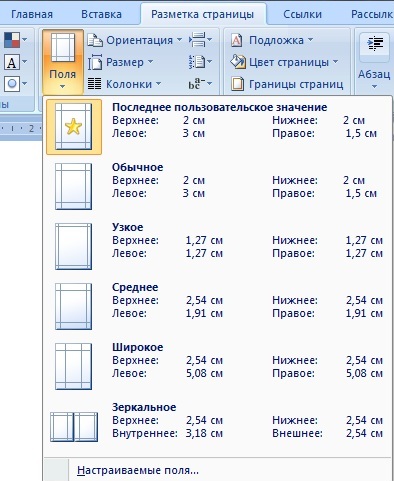Viewport: 394px width, 481px height.
Task: Open theme colors dropdown icon
Action: point(15,40)
